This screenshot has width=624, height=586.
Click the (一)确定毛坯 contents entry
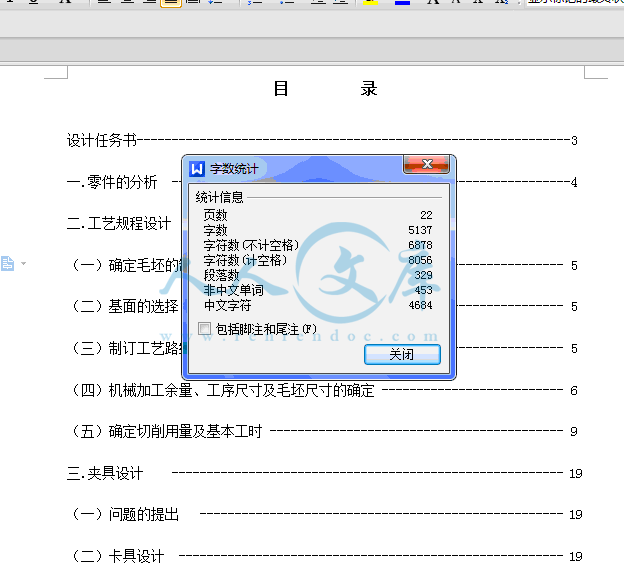127,265
